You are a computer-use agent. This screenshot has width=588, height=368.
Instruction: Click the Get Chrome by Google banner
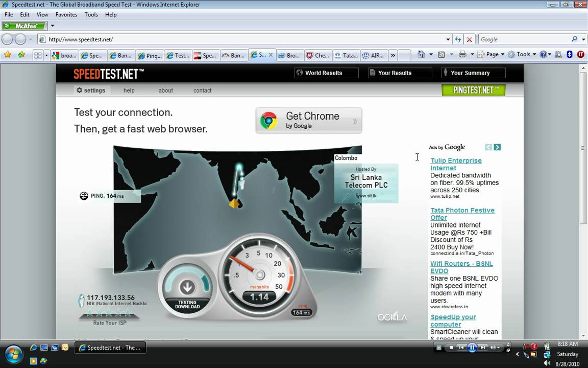click(309, 120)
